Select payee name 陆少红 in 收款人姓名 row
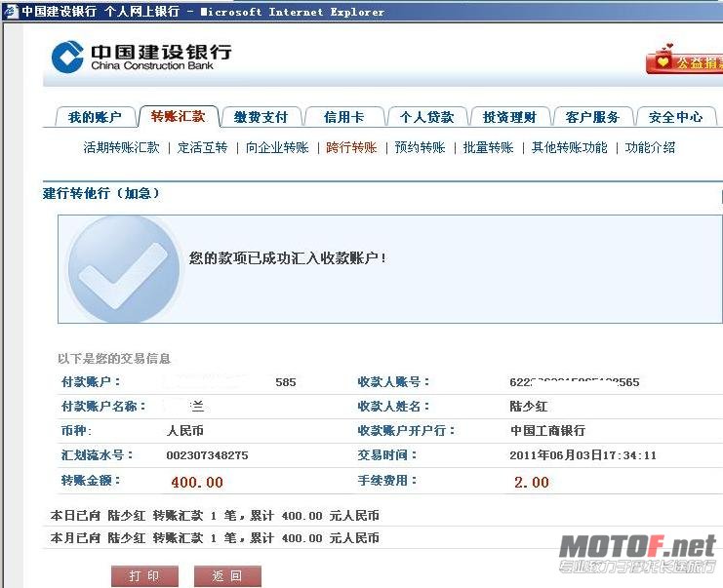 529,406
